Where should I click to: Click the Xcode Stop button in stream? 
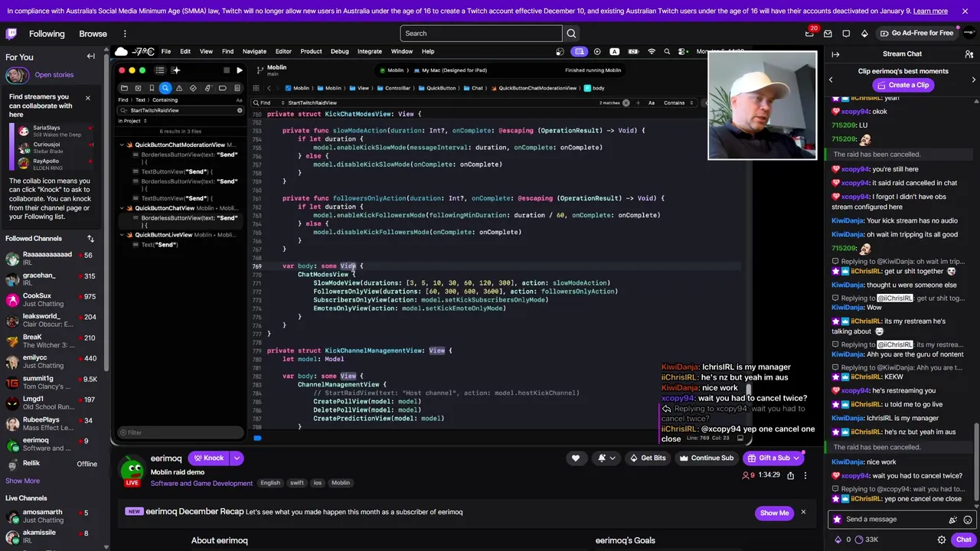coord(226,70)
